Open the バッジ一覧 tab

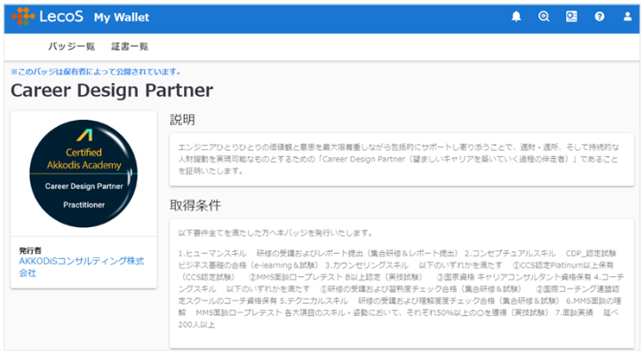tap(71, 46)
